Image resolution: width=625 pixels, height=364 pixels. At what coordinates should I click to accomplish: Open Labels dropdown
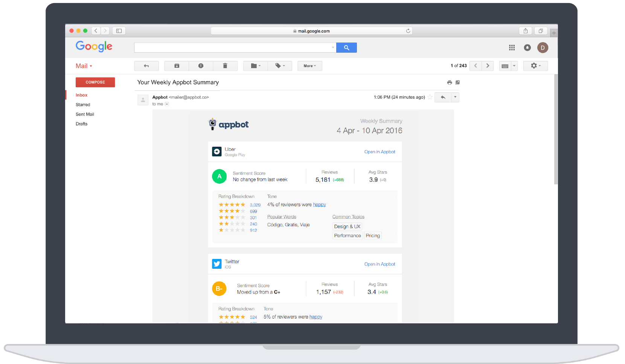(280, 66)
